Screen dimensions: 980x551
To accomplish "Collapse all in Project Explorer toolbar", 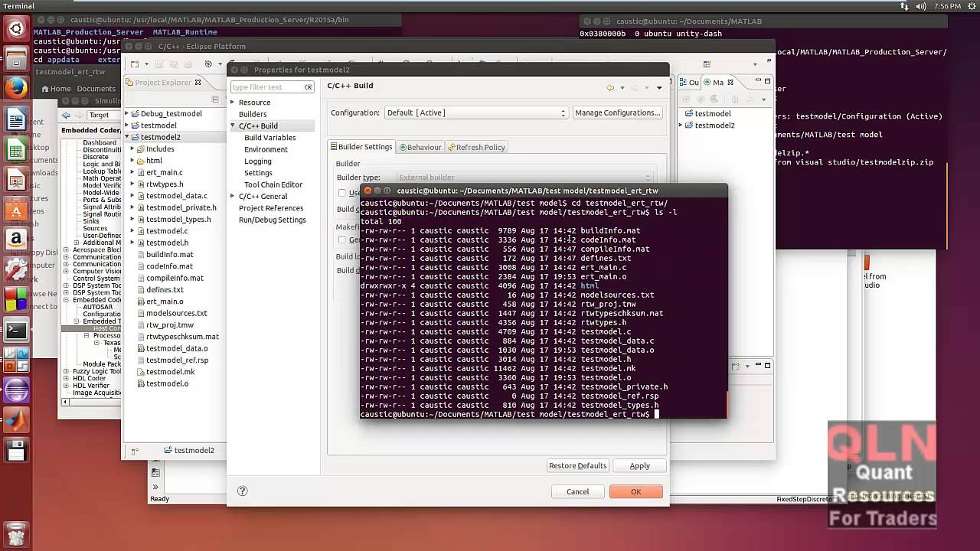I will [x=215, y=99].
